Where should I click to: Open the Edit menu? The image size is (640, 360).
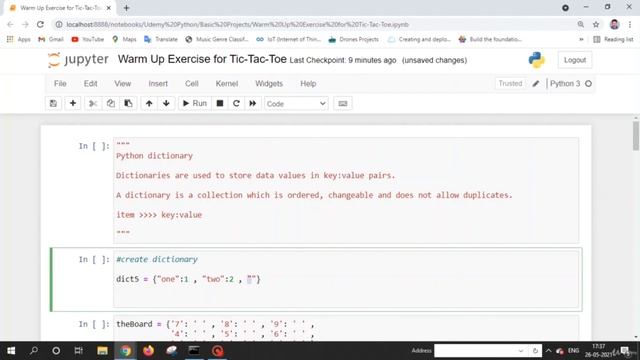click(x=90, y=84)
